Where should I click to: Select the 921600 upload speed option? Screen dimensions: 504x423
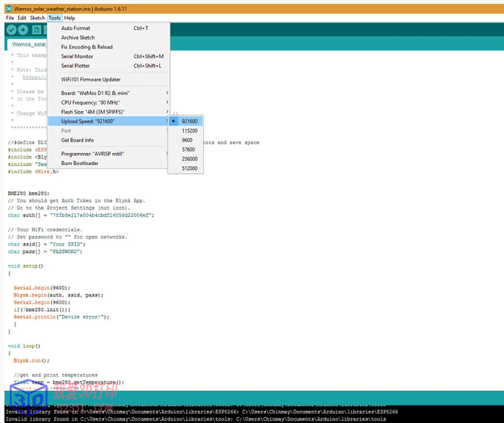186,121
